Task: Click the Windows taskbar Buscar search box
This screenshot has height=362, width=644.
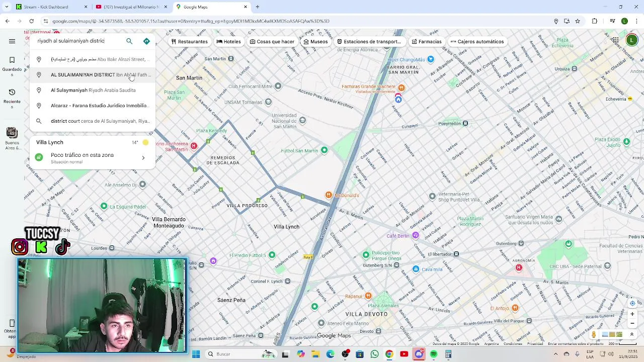Action: point(242,354)
